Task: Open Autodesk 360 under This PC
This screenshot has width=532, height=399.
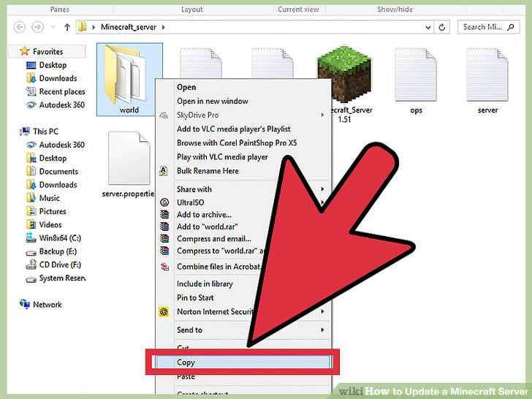Action: pos(61,145)
